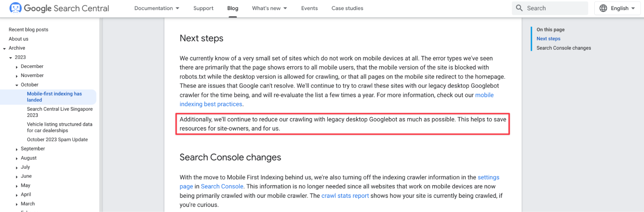
Task: Expand the June arrow
Action: (x=17, y=177)
